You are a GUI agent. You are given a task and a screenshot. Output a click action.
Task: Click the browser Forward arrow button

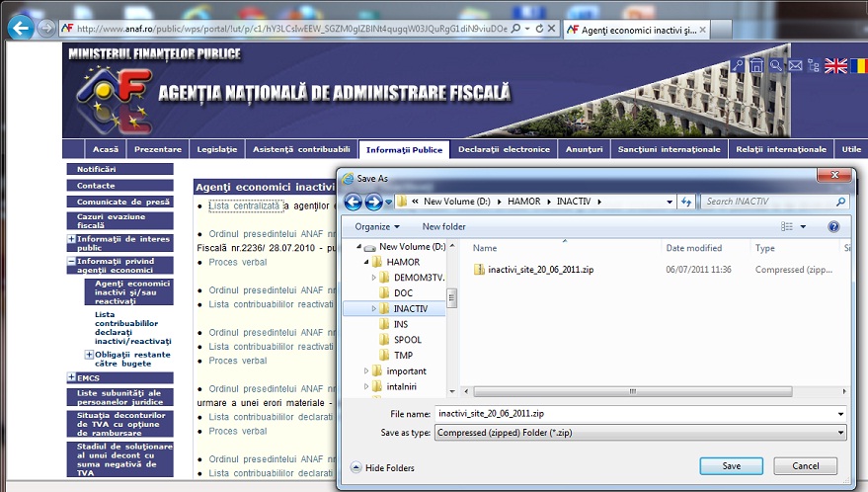coord(46,28)
